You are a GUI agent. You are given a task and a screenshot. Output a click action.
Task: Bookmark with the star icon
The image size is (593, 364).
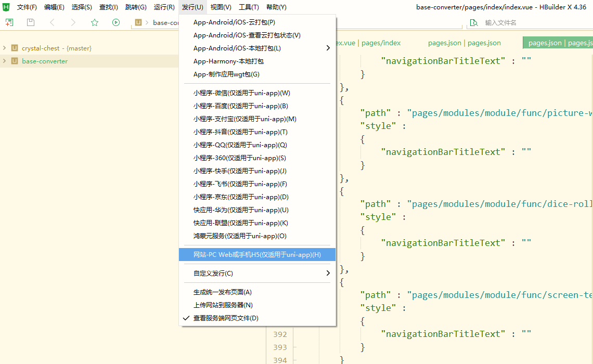(95, 22)
